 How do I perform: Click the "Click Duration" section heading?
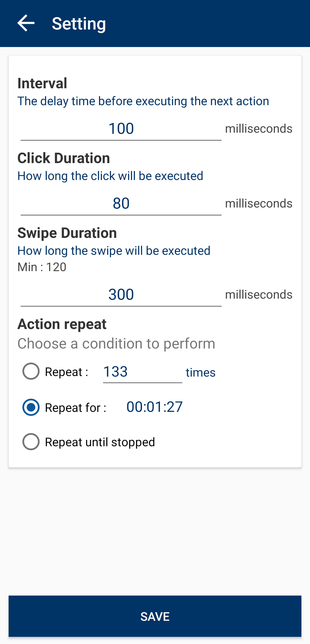[64, 158]
